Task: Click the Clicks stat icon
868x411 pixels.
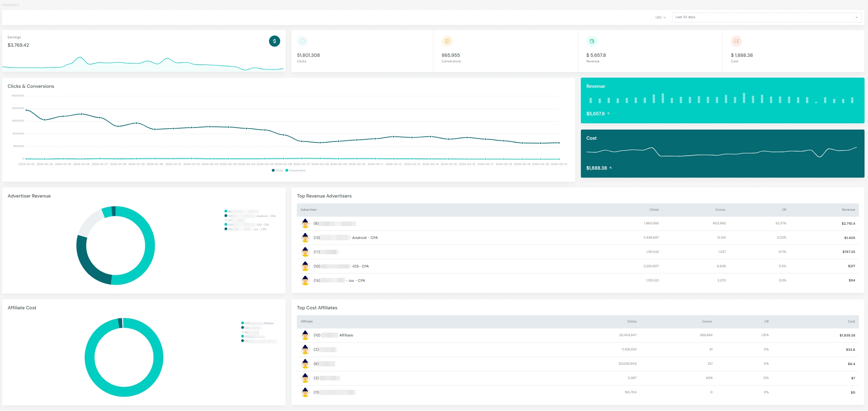Action: tap(302, 41)
